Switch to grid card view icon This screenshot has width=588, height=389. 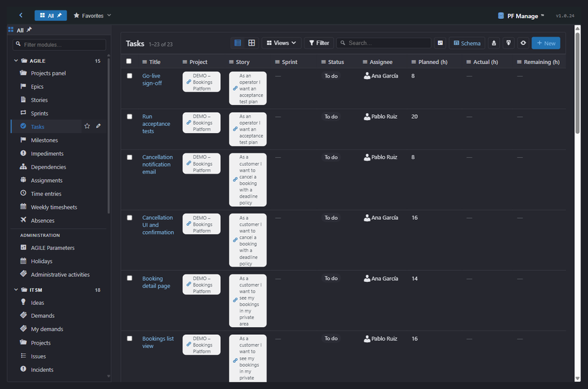click(252, 43)
